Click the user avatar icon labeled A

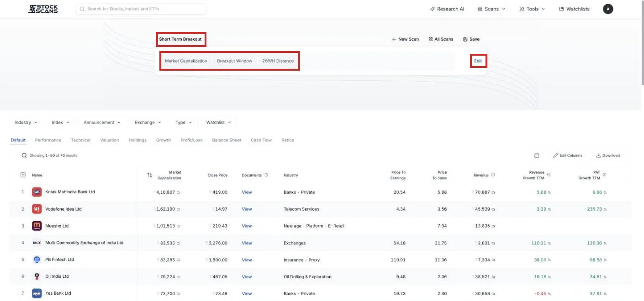coord(608,9)
